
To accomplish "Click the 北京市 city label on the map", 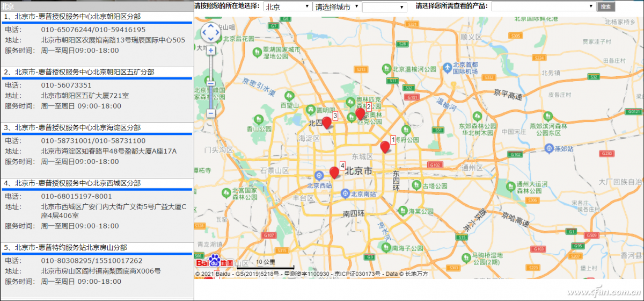I will tap(358, 171).
